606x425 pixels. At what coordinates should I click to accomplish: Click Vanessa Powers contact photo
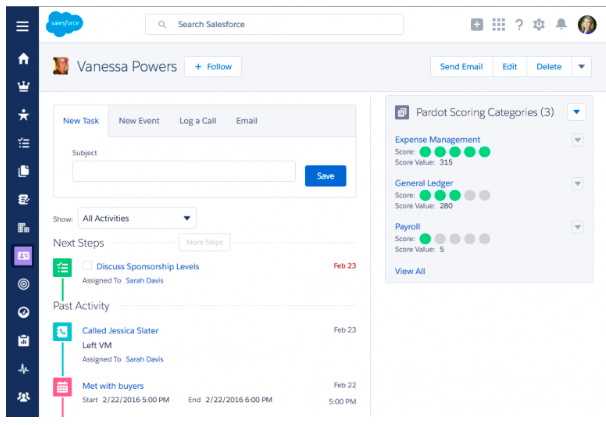pyautogui.click(x=61, y=66)
